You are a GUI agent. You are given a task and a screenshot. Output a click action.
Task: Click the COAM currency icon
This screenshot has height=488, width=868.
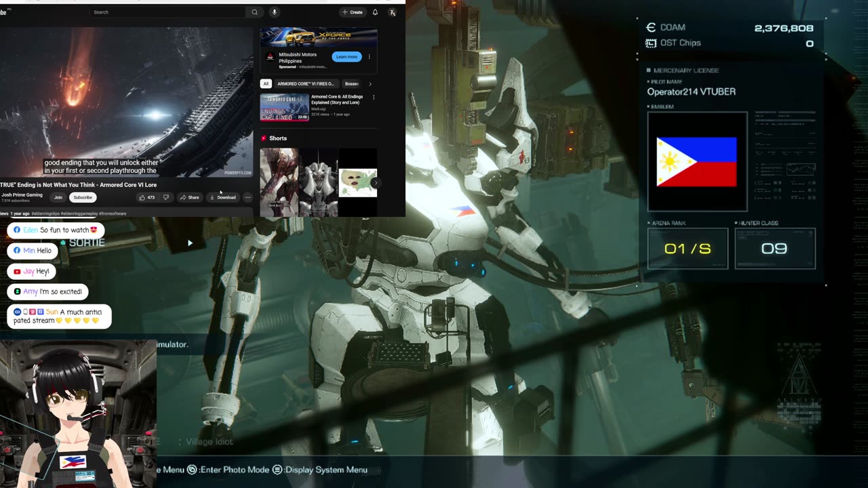click(x=651, y=27)
